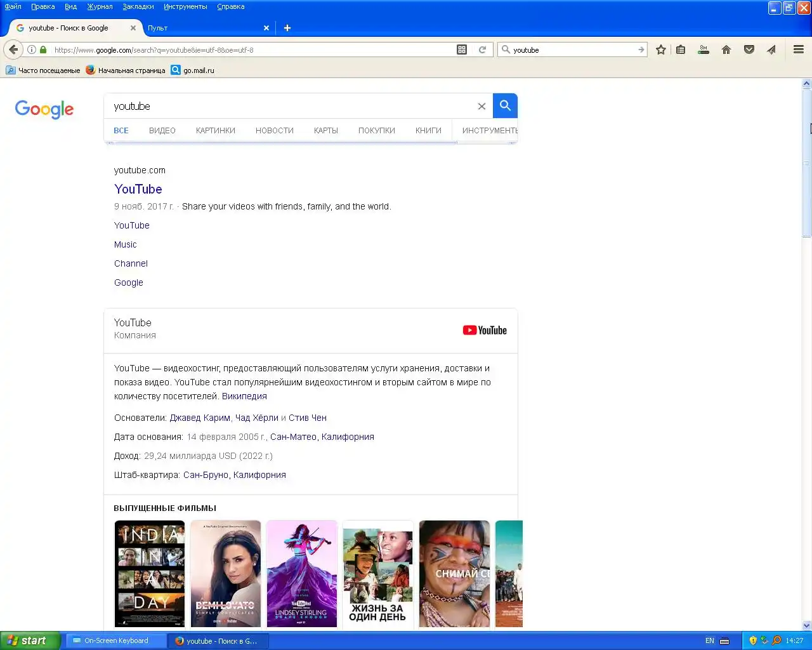Click India in a Day film poster

150,574
